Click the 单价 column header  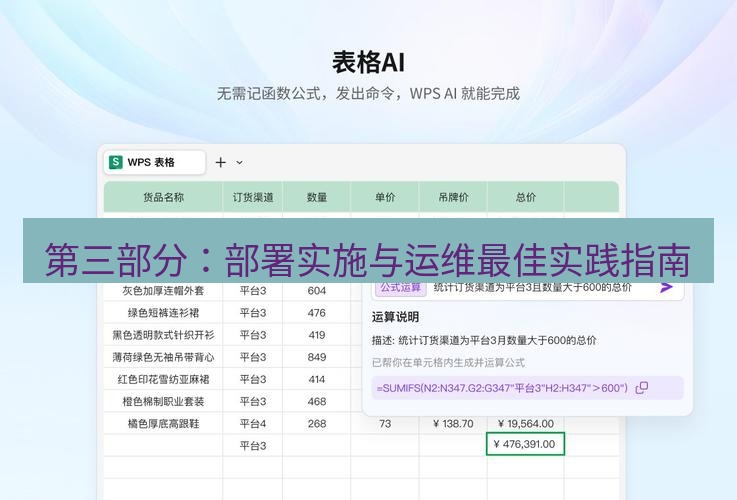(x=385, y=197)
